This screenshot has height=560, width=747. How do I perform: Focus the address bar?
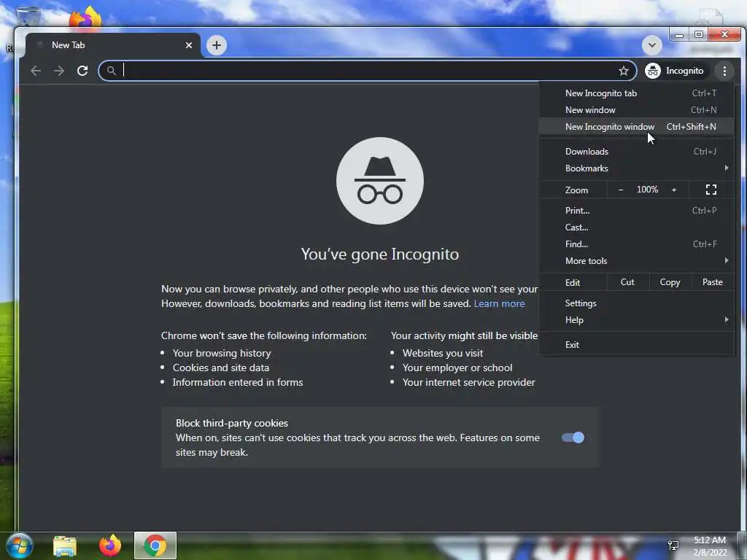pyautogui.click(x=367, y=71)
